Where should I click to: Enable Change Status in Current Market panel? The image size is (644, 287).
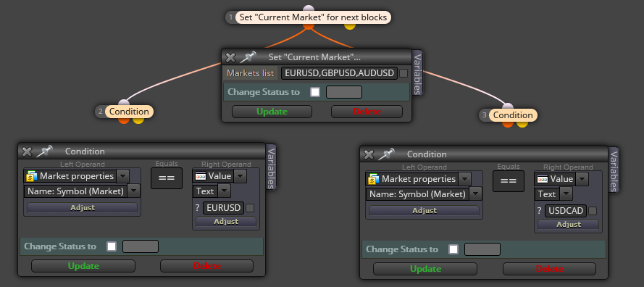tap(315, 92)
